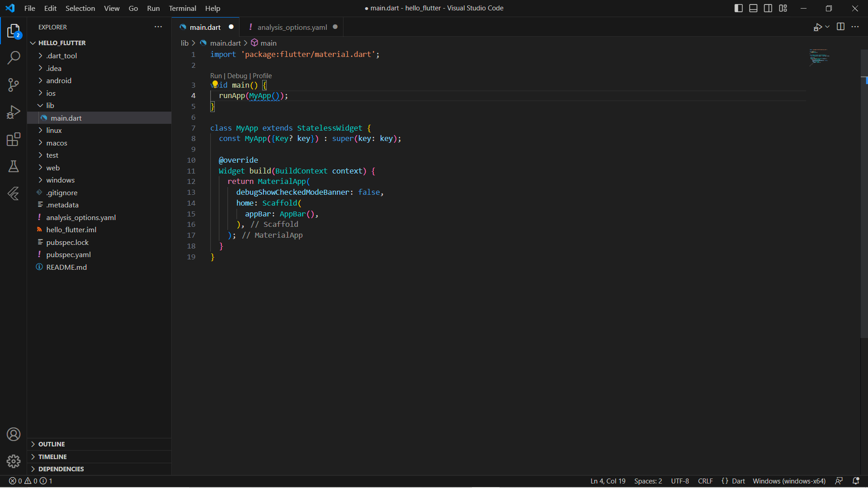This screenshot has width=868, height=488.
Task: Click the feedback icon in status bar
Action: tap(839, 481)
